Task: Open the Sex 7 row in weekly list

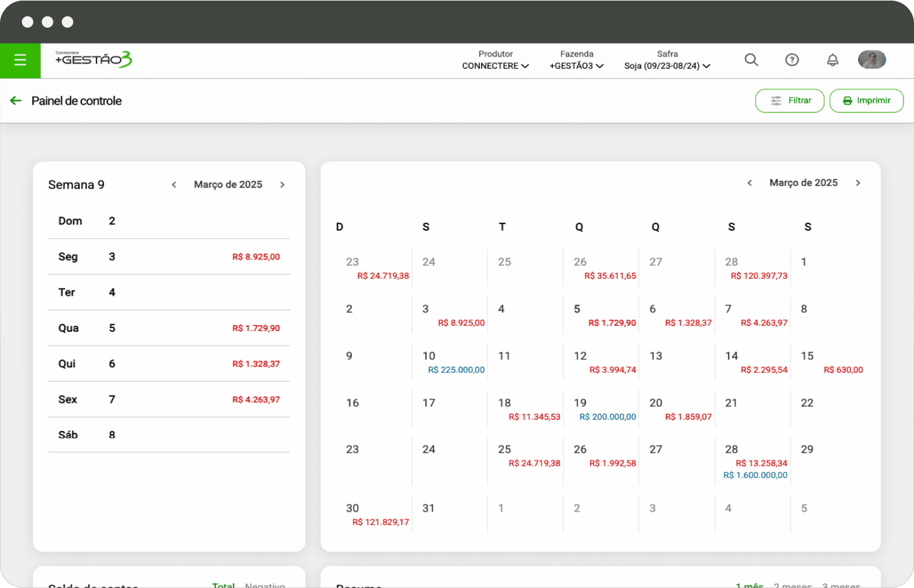Action: click(169, 399)
